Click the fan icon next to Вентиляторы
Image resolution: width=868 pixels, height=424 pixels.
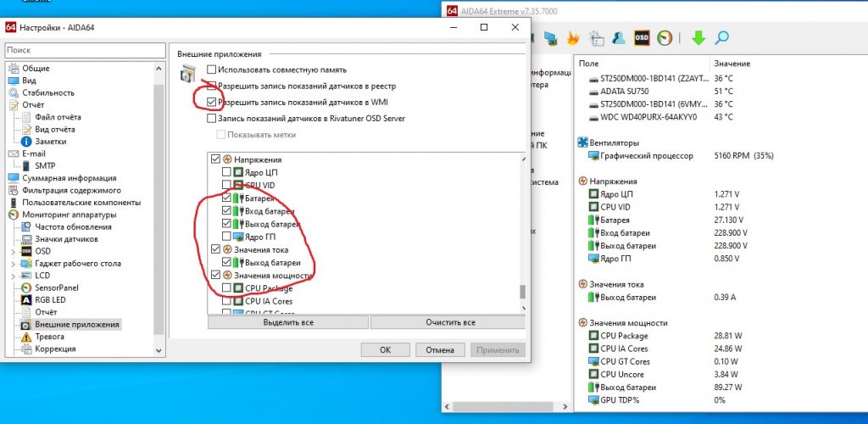click(x=582, y=142)
